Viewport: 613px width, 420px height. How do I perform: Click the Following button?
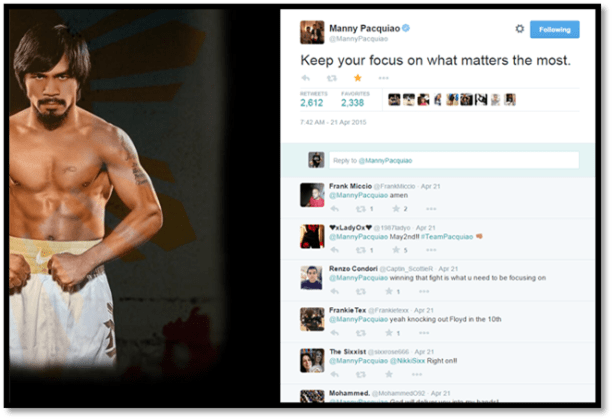554,29
